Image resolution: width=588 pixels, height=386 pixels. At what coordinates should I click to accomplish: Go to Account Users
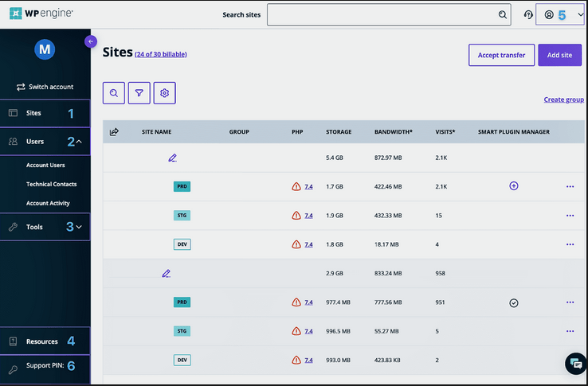pyautogui.click(x=45, y=166)
